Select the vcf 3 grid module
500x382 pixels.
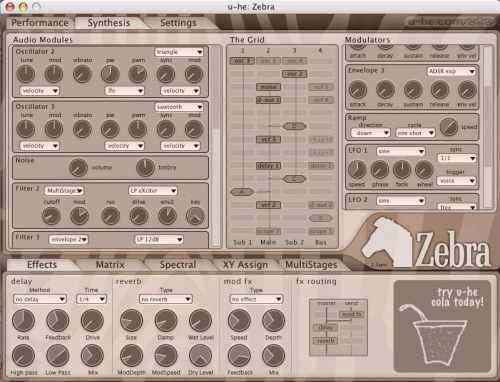coord(268,139)
